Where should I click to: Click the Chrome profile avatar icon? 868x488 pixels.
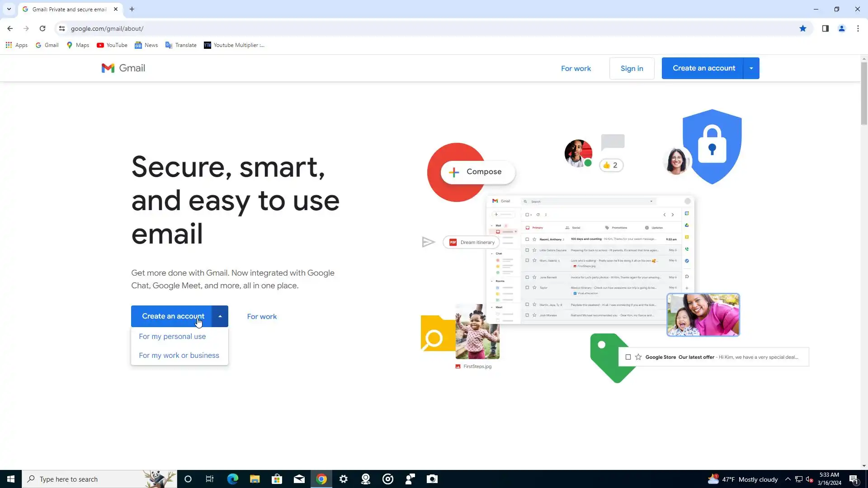(x=841, y=28)
